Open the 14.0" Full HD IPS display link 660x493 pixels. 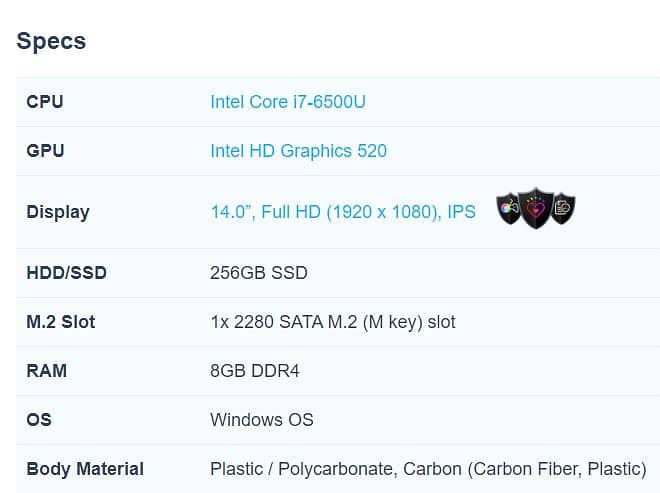(x=343, y=212)
